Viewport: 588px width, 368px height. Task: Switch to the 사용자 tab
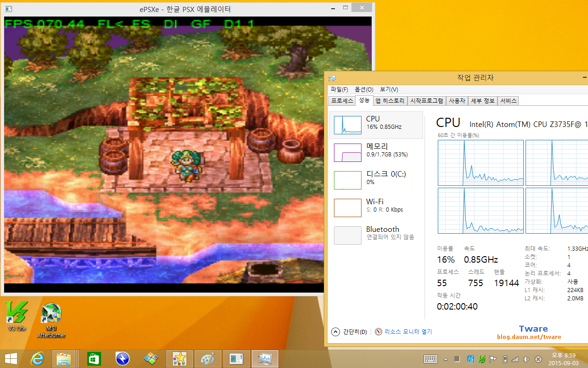[457, 101]
